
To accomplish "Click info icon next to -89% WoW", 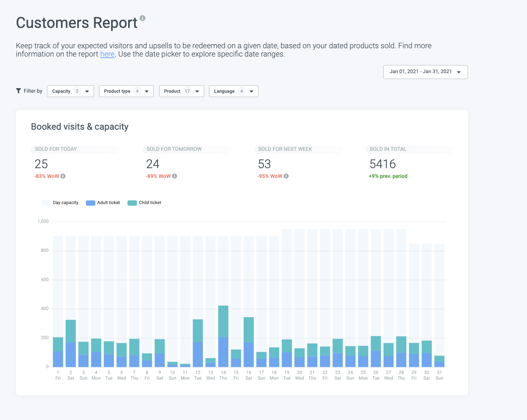I will tap(175, 176).
